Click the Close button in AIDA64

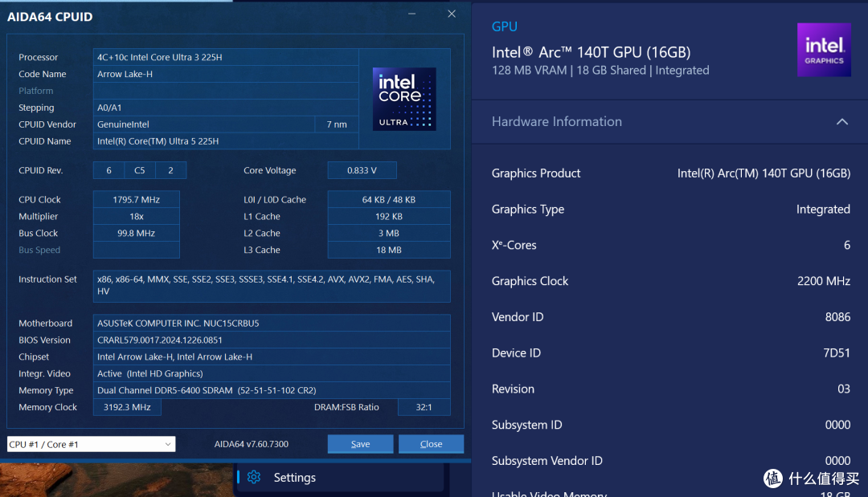click(432, 444)
